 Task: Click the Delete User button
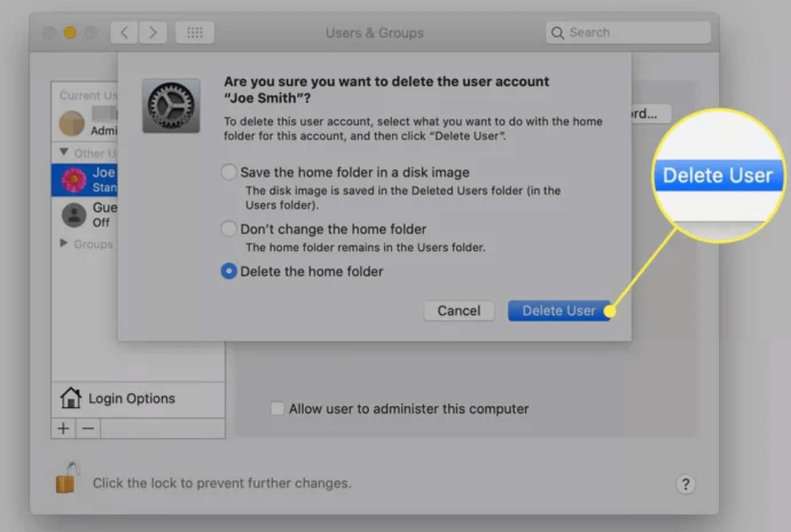(x=559, y=310)
